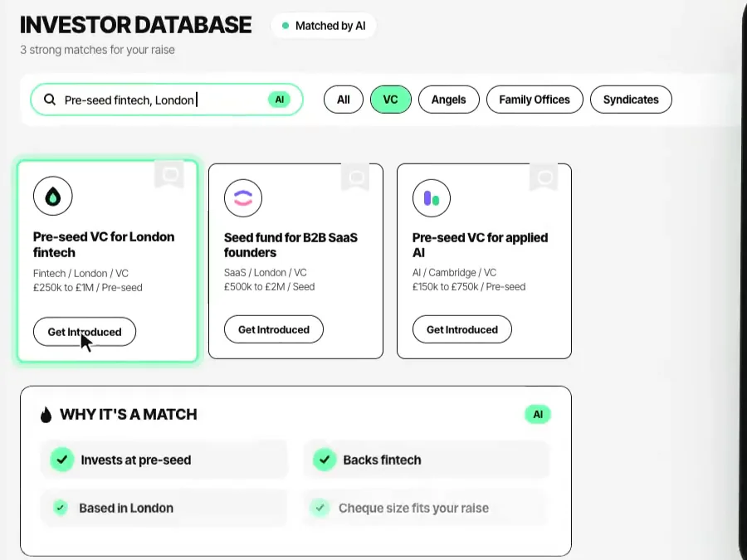Click the magnifier search icon
Image resolution: width=747 pixels, height=560 pixels.
click(50, 100)
